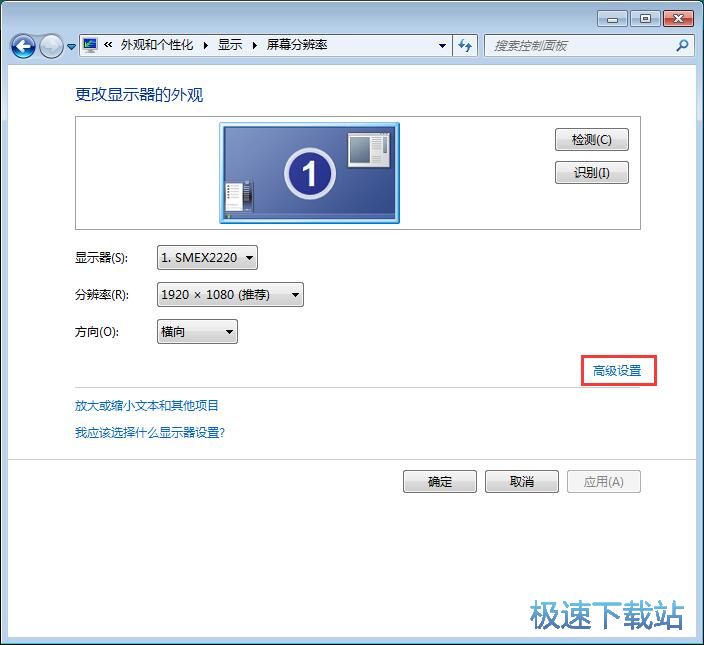Screen dimensions: 704x645
Task: Click 屏幕分辨率 breadcrumb
Action: click(297, 45)
